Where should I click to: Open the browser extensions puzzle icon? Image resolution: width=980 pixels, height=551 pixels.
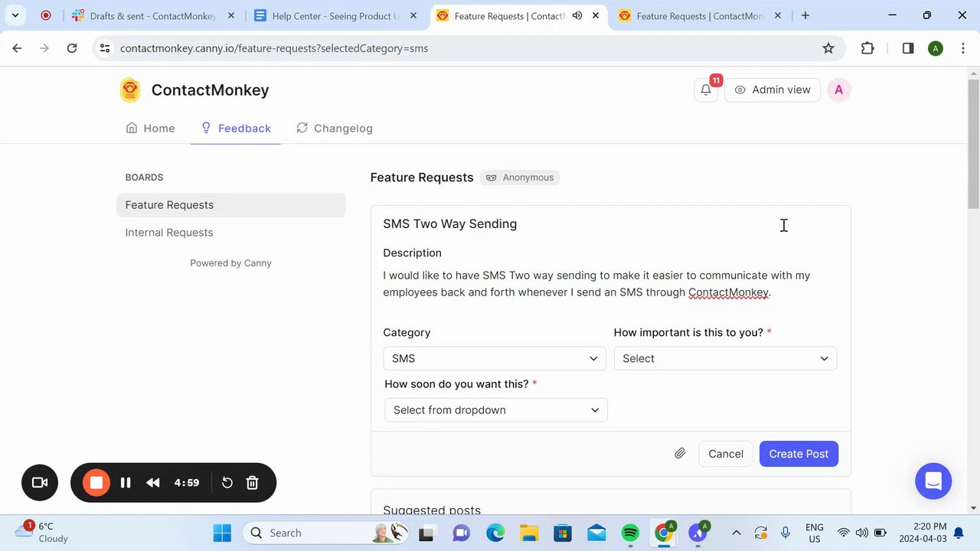[867, 48]
